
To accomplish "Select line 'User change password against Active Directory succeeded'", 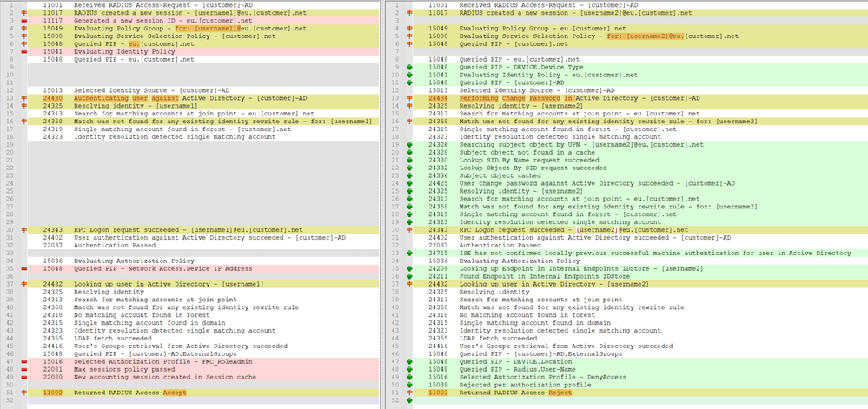I will (x=640, y=183).
